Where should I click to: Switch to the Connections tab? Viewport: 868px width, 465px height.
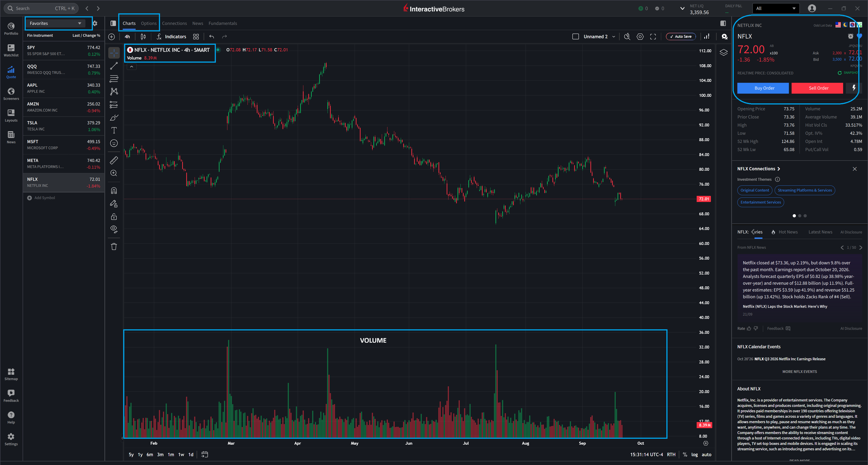click(x=174, y=23)
